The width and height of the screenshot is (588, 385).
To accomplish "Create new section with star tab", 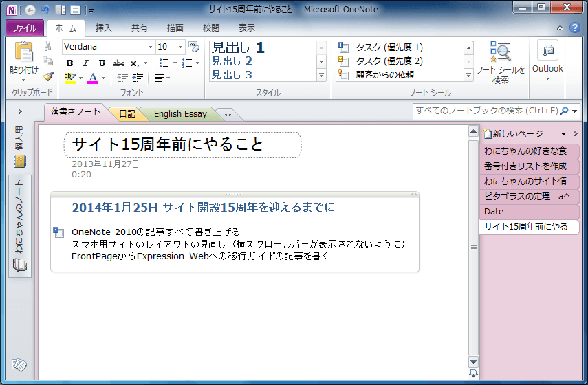I will click(228, 114).
